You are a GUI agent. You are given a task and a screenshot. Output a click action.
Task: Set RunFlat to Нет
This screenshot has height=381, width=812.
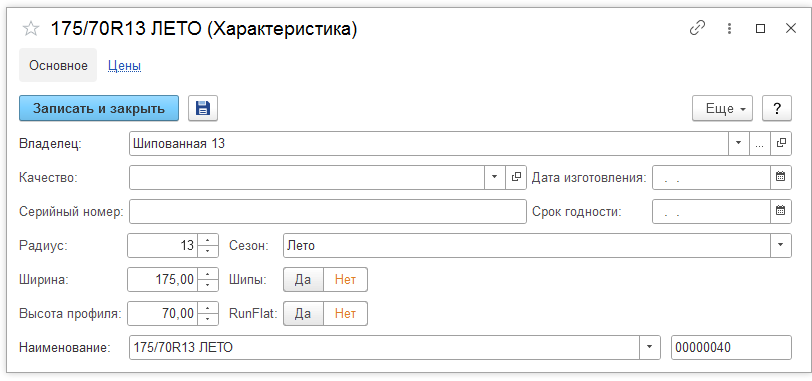click(345, 313)
